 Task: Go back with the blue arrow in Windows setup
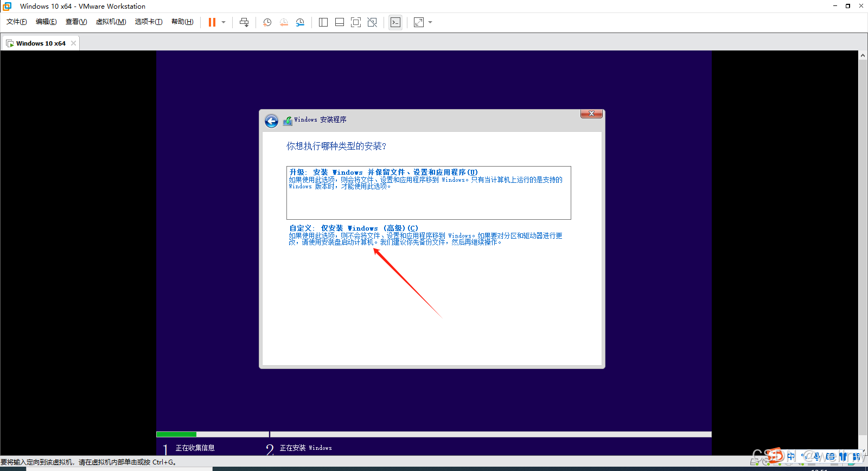(x=271, y=121)
